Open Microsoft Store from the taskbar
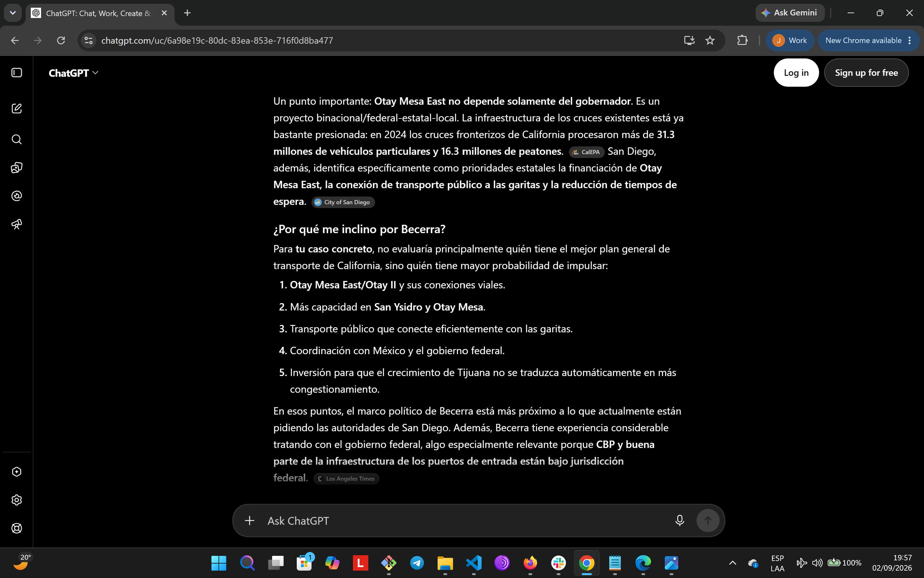This screenshot has width=924, height=578. click(x=304, y=563)
